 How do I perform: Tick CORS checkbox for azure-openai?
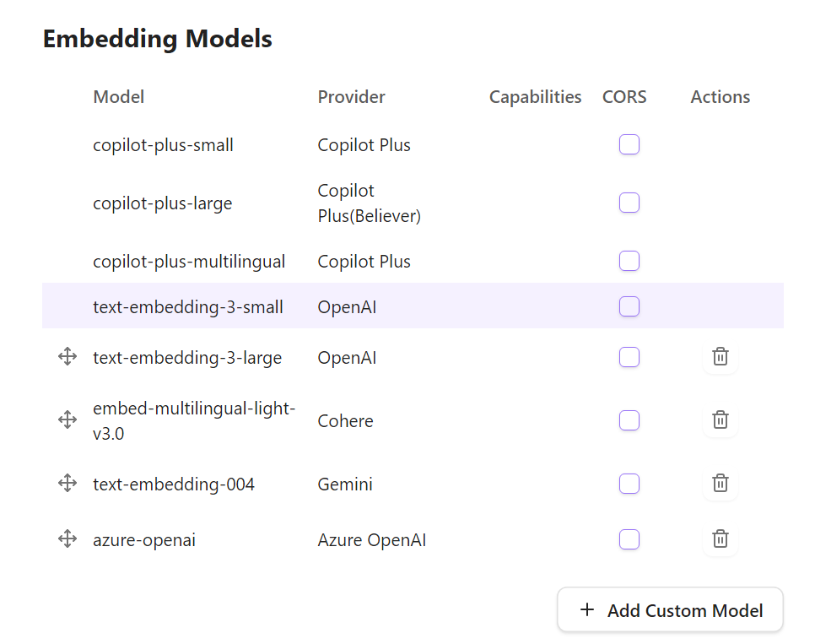629,538
